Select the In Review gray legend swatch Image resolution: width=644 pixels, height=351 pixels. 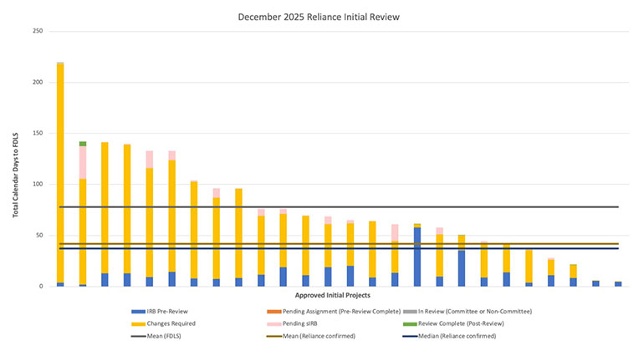point(408,311)
